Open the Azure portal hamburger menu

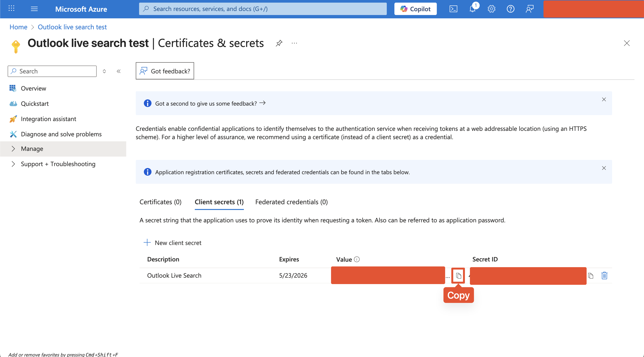[34, 9]
